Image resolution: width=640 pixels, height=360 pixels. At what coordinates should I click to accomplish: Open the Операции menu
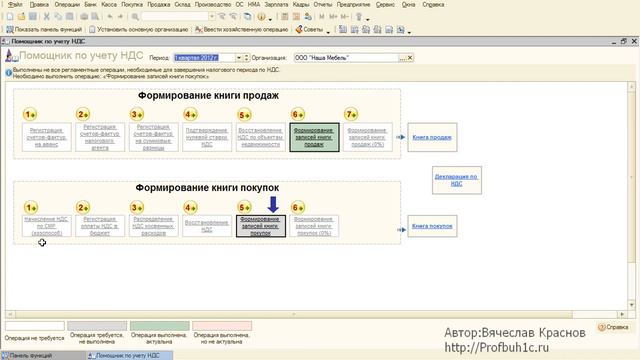67,4
